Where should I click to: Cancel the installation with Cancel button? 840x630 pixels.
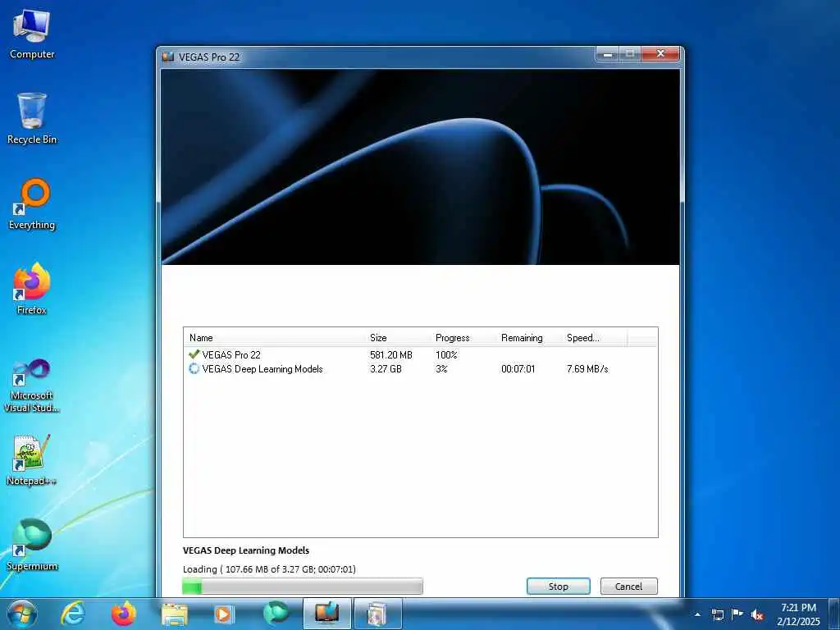628,586
